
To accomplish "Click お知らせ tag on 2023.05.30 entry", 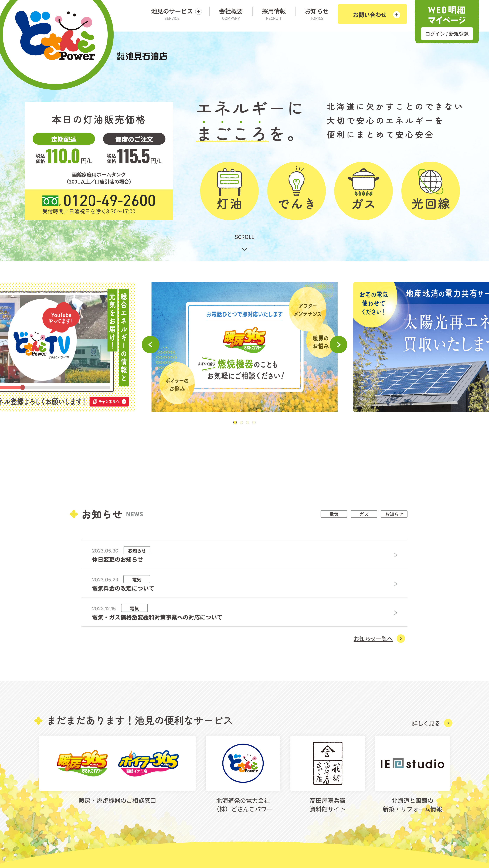I will click(137, 551).
